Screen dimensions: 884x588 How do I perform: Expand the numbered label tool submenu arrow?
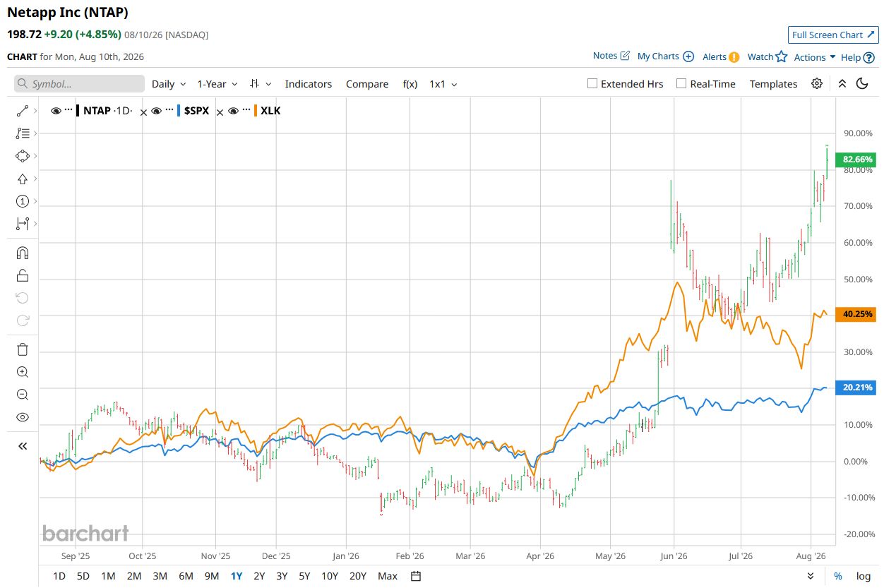[x=35, y=201]
